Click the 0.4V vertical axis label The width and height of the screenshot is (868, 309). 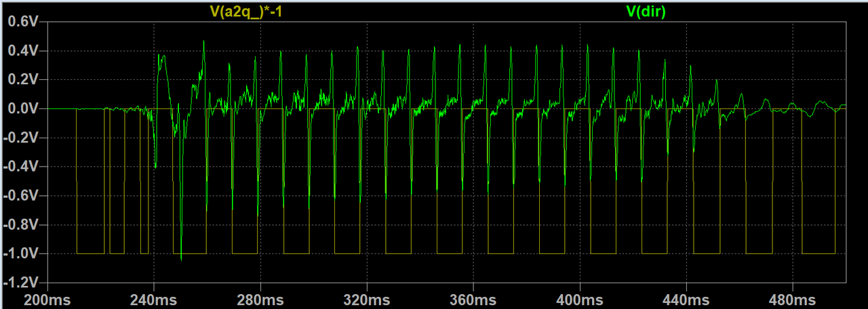(x=24, y=51)
